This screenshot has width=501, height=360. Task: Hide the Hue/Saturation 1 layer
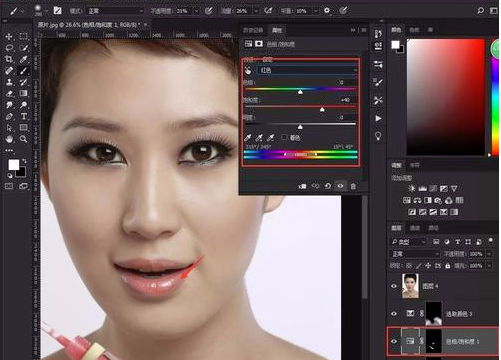394,341
